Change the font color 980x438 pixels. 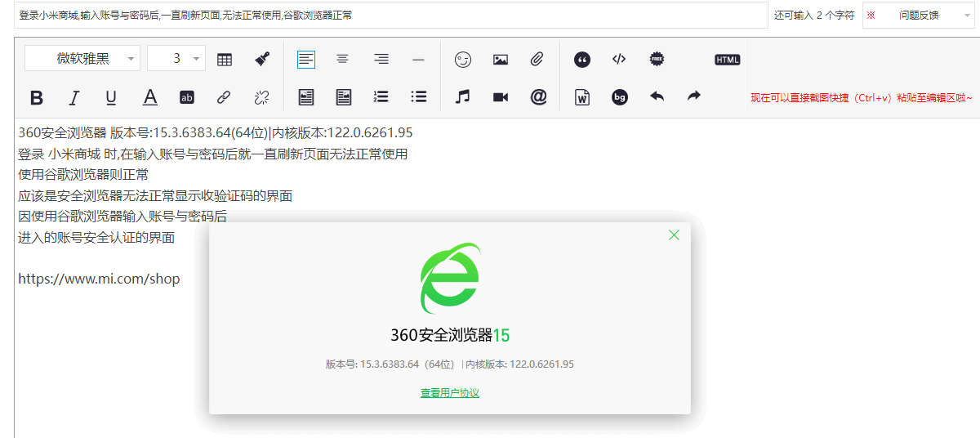pyautogui.click(x=149, y=97)
